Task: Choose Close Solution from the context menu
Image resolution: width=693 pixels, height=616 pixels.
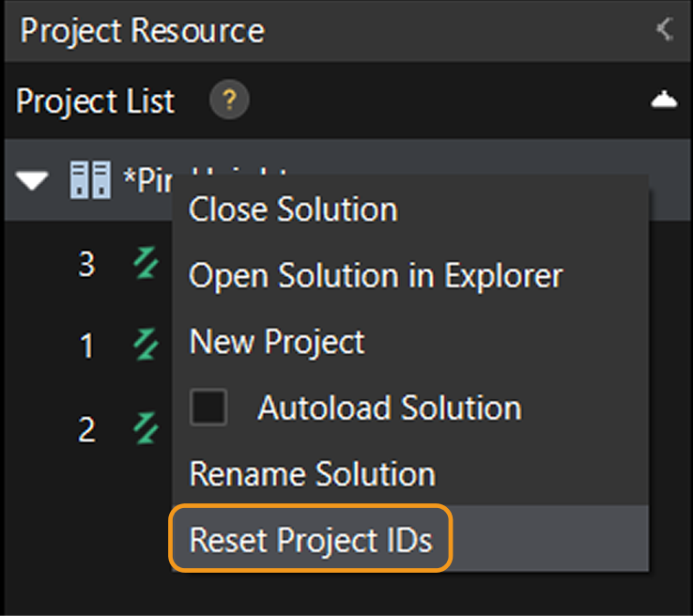Action: pos(293,209)
